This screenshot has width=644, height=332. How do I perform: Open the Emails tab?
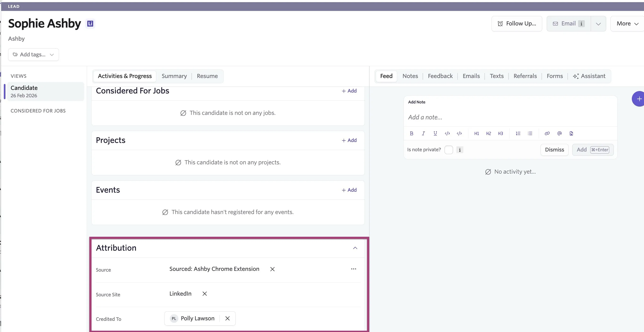pyautogui.click(x=471, y=76)
